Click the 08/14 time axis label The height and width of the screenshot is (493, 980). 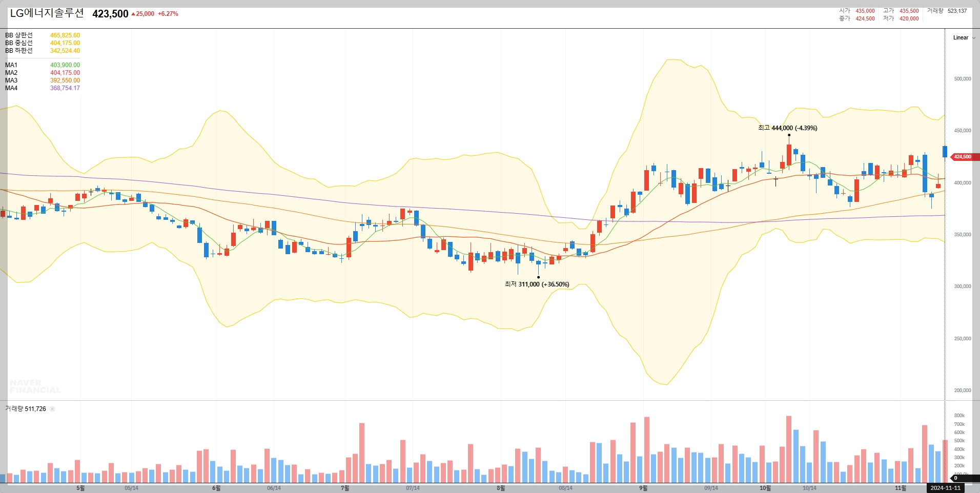point(565,488)
